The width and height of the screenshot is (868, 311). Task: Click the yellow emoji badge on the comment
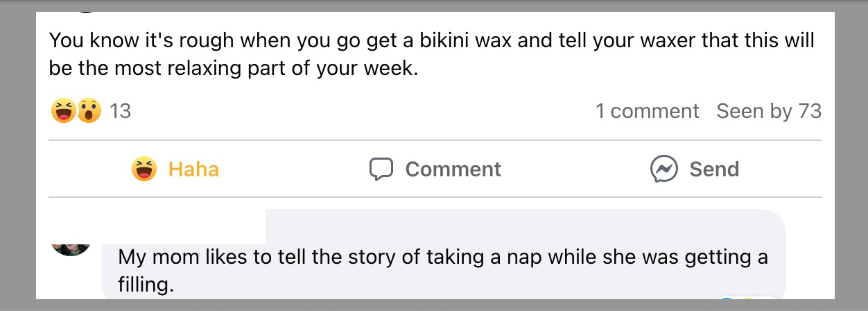748,300
